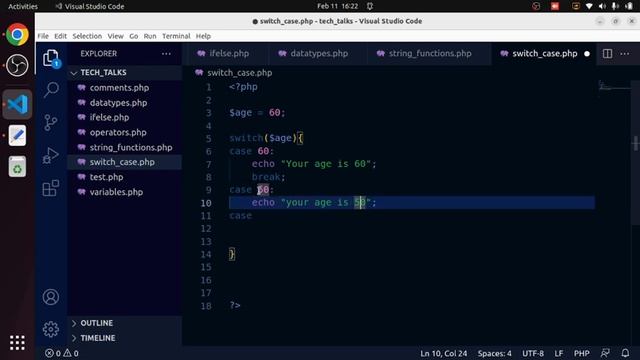The image size is (640, 360).
Task: Open notifications bell in status bar
Action: click(x=625, y=353)
